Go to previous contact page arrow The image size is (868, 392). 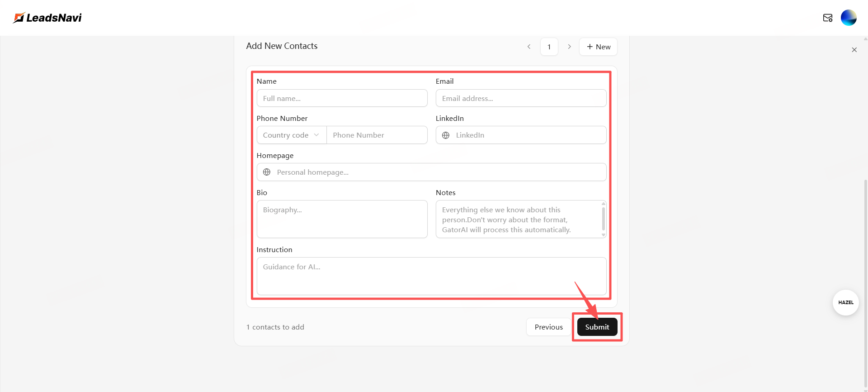[529, 47]
